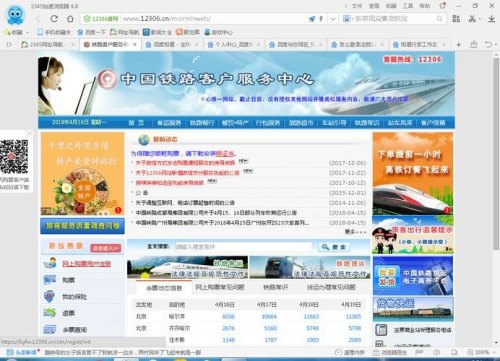500x361 pixels.
Task: Click the magnifier icon in browser search box
Action: point(439,19)
